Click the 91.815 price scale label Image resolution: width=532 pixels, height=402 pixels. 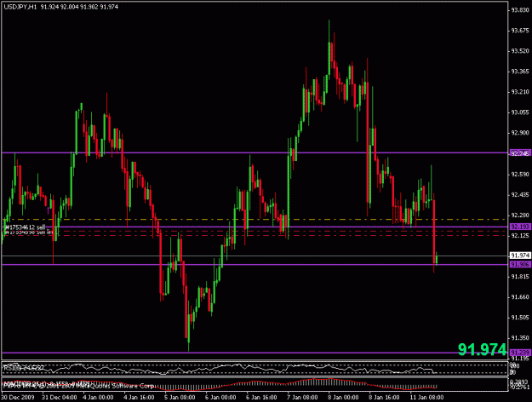520,276
